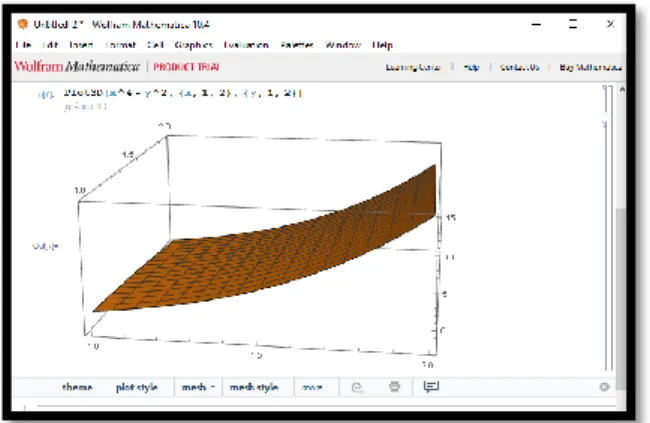
Task: Click the Plot3D input expression
Action: click(182, 93)
